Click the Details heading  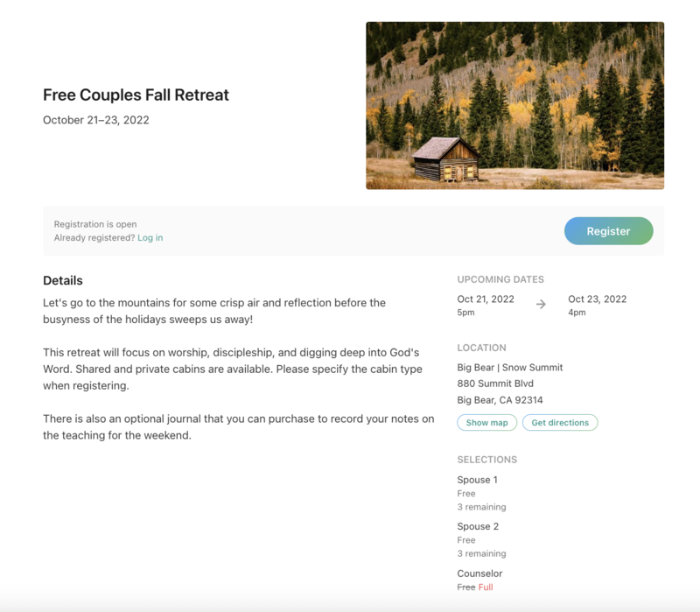(63, 281)
